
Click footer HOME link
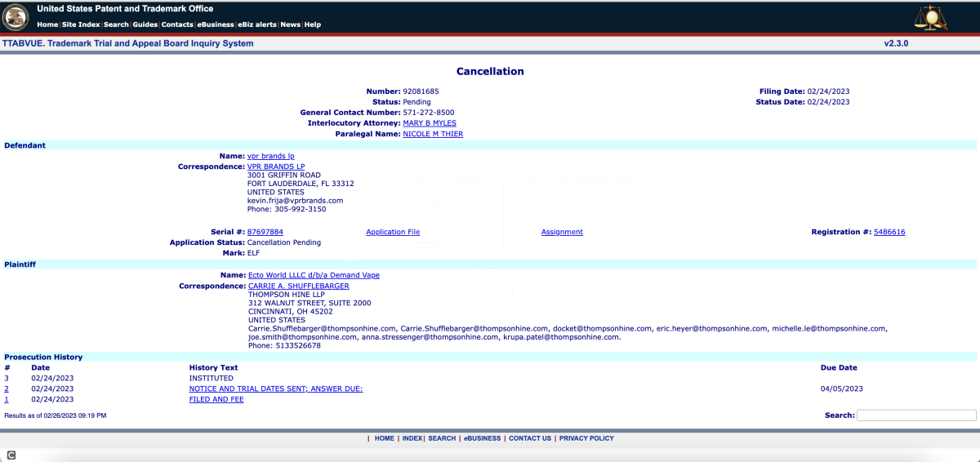385,438
